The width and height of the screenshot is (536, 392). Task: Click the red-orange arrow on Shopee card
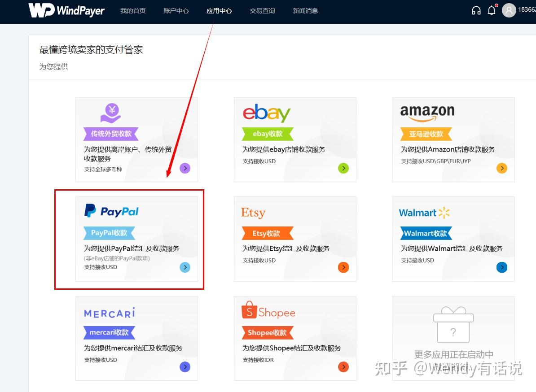click(343, 367)
